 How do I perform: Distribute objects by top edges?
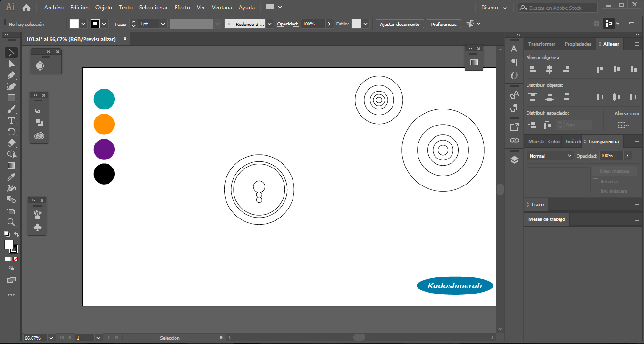tap(533, 97)
